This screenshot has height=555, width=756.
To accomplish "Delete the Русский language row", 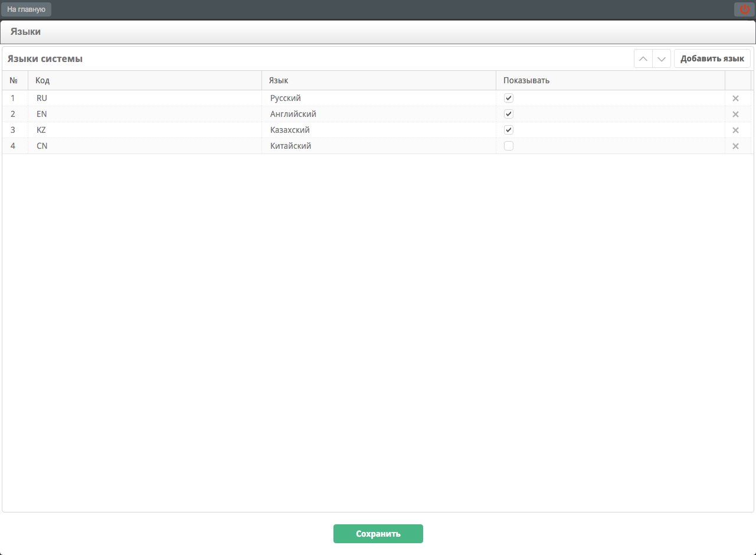I will (x=735, y=99).
